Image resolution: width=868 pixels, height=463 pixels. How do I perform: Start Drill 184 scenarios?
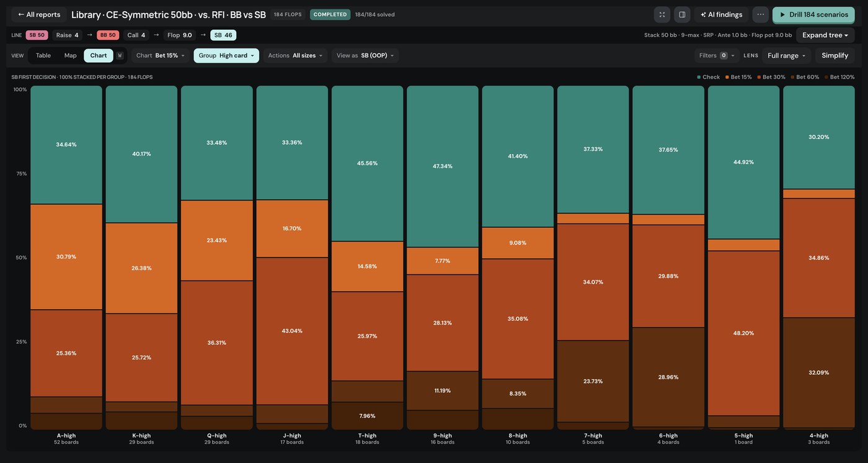point(813,14)
